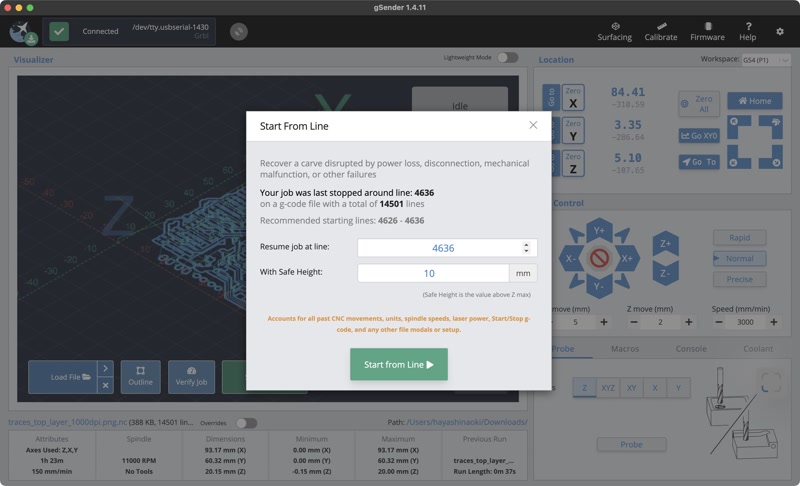Open the Firmware tool

coord(707,32)
